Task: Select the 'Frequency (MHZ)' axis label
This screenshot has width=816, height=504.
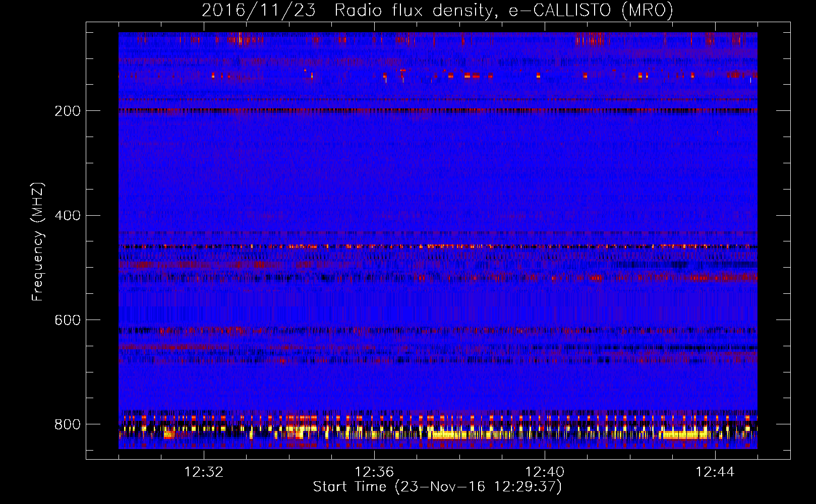Action: tap(38, 242)
